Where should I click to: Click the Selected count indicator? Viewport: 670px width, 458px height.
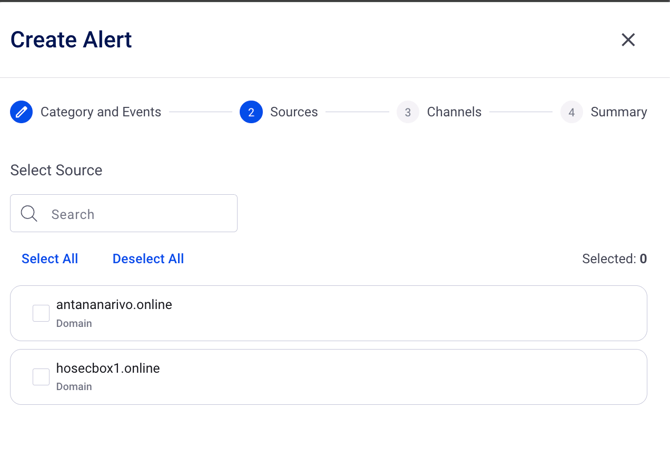pos(614,259)
